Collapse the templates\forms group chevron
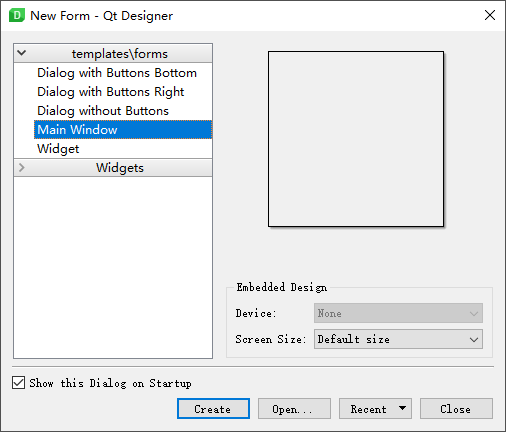506x432 pixels. tap(22, 53)
